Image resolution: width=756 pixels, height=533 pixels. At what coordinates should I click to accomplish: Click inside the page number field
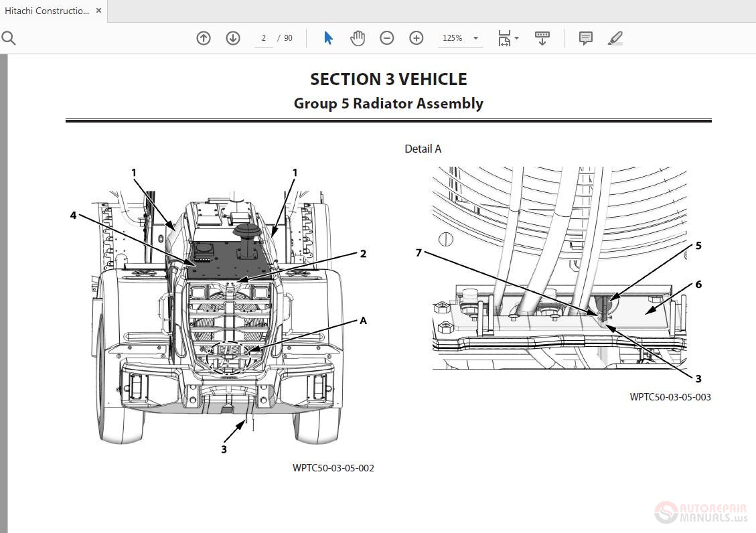point(264,38)
